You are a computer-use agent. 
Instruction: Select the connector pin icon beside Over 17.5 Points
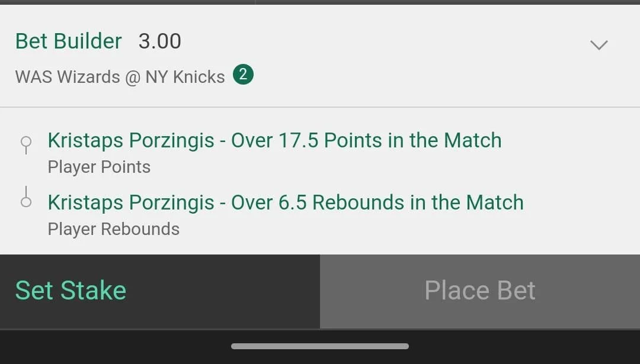coord(26,145)
